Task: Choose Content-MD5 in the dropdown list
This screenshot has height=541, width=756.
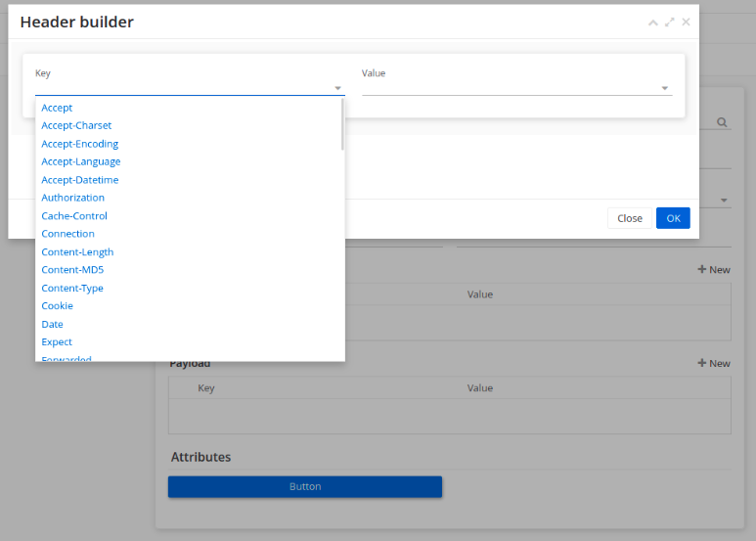Action: click(x=72, y=270)
